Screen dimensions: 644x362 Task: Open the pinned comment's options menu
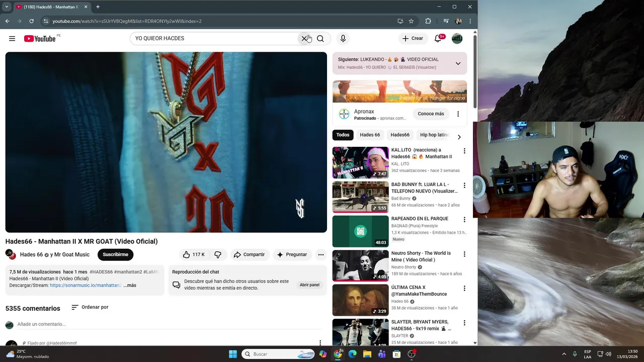click(320, 343)
